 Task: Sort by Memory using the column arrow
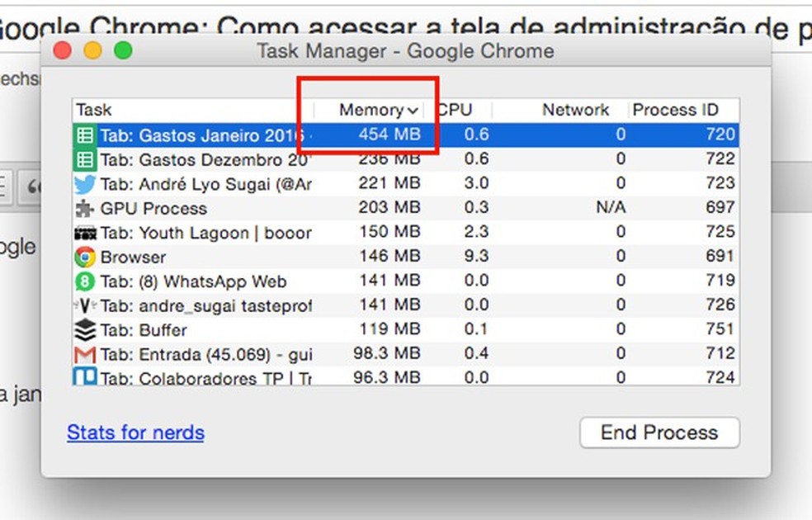click(x=413, y=111)
